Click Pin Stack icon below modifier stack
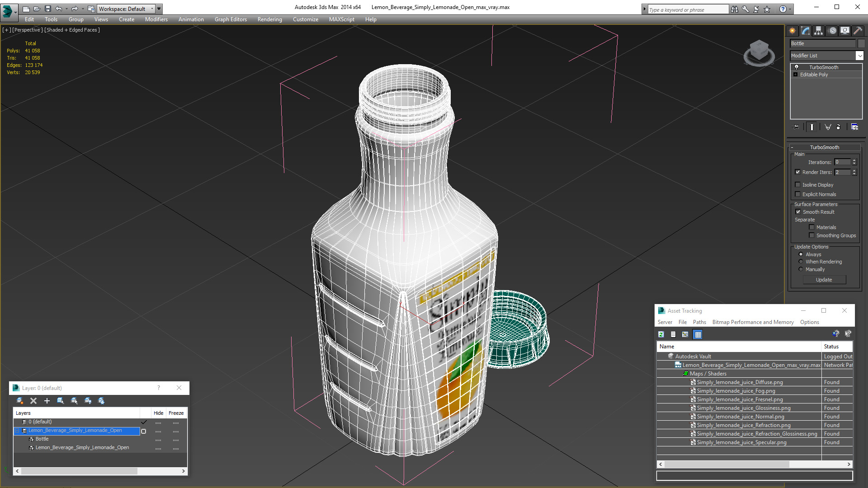Screen dimensions: 868x488 (796, 127)
